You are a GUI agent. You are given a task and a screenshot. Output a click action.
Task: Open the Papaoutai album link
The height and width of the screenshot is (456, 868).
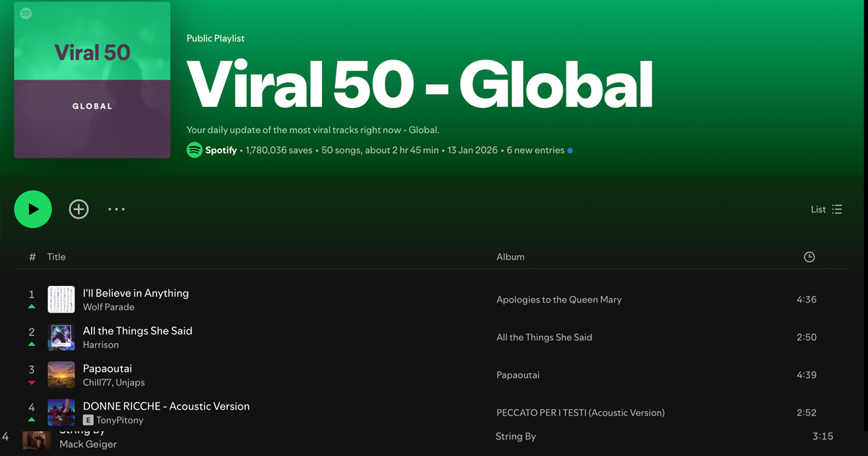coord(518,375)
